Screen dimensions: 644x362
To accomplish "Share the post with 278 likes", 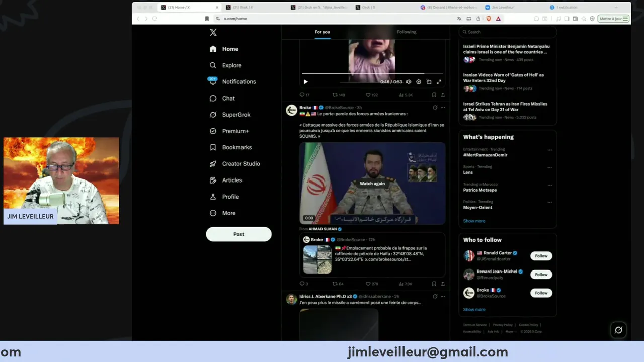I will 443,284.
